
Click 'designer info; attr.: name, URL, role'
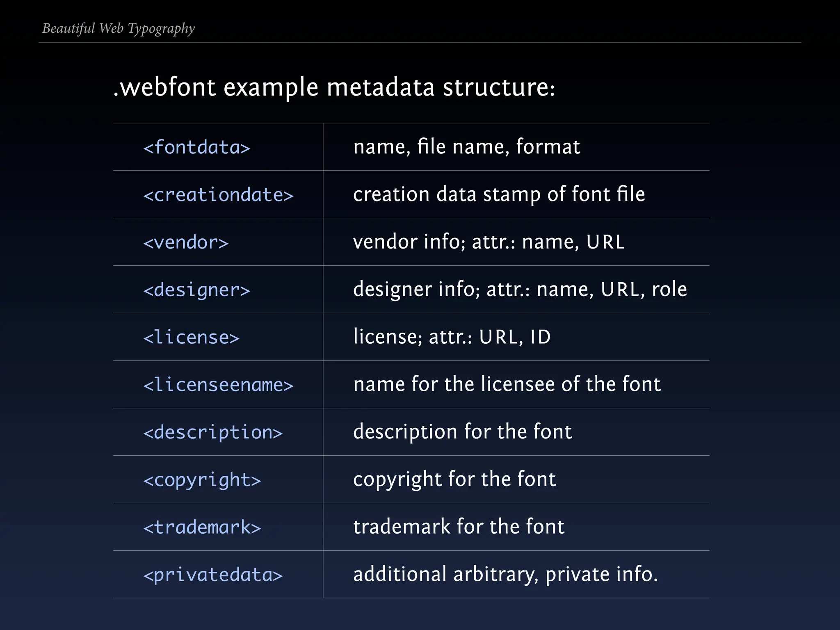(520, 289)
